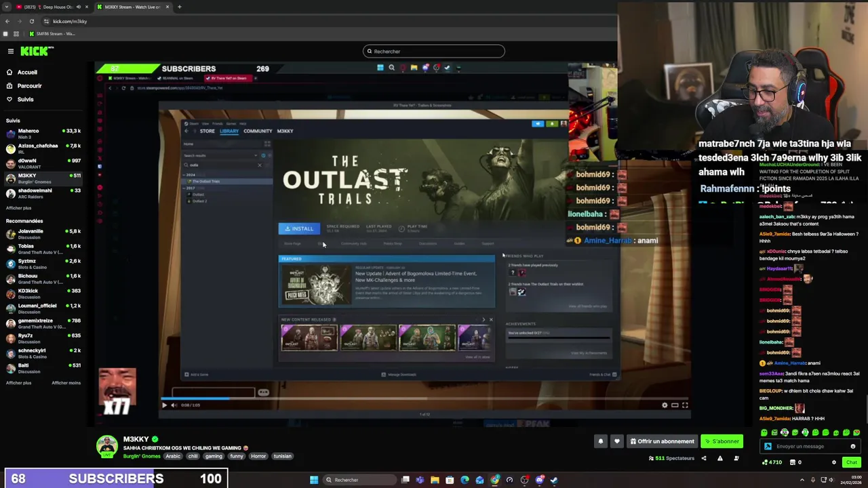Expand recommended list via bottom Afficher plus
This screenshot has height=488, width=868.
19,383
